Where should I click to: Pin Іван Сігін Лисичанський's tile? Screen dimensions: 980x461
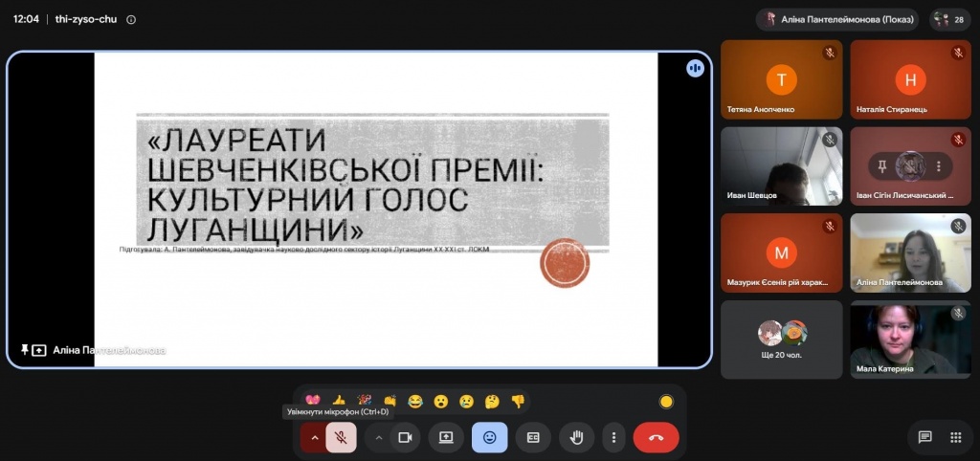pyautogui.click(x=881, y=166)
